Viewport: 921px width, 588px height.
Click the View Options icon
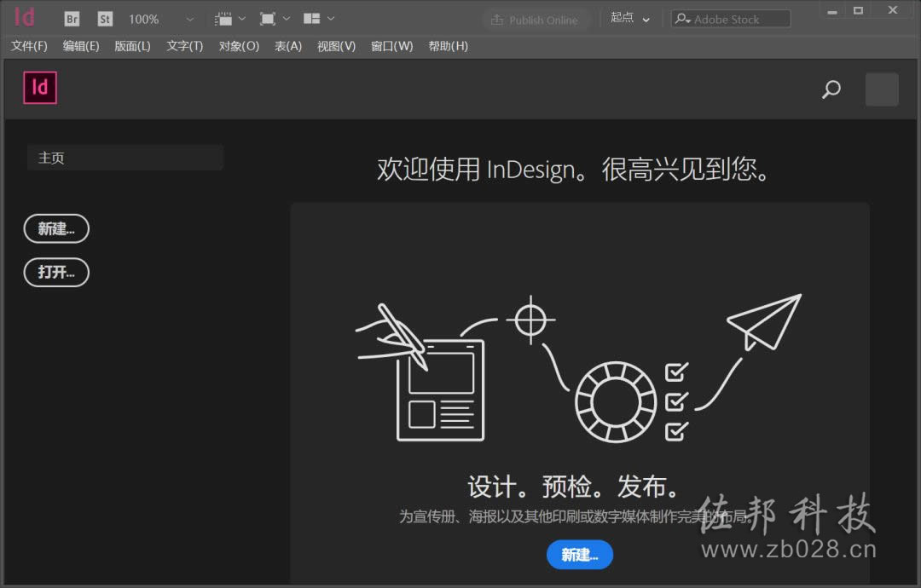[x=223, y=19]
